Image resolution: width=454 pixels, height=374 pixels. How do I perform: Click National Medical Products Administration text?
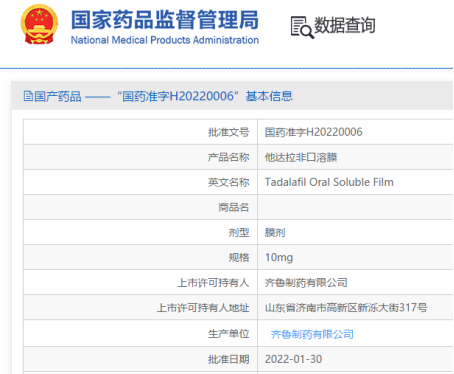pos(165,40)
